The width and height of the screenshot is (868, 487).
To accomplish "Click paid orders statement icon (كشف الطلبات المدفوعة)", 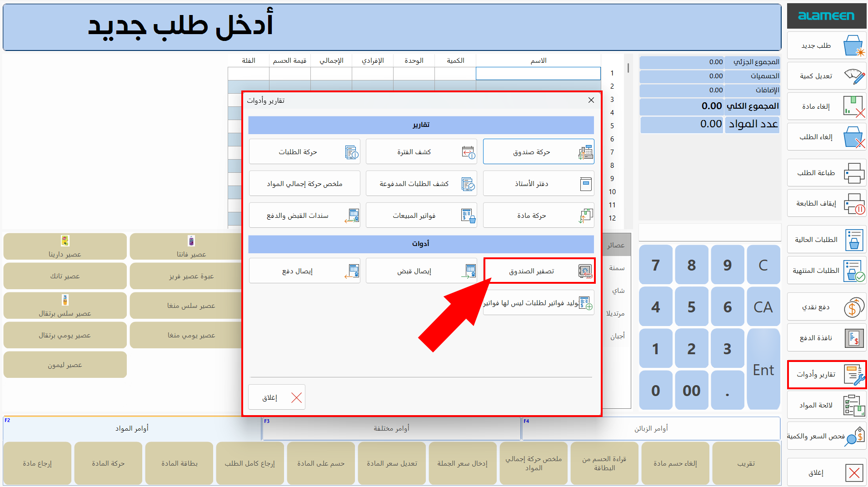I will pyautogui.click(x=469, y=184).
